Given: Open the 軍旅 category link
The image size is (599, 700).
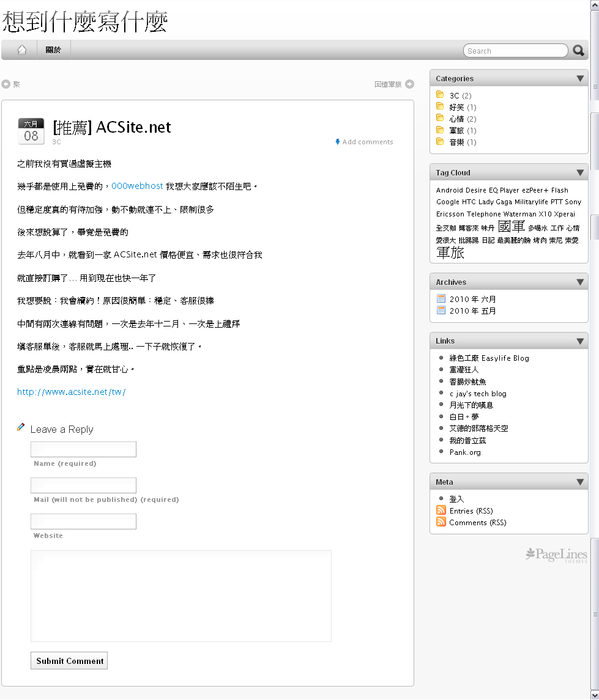Looking at the screenshot, I should [x=456, y=130].
